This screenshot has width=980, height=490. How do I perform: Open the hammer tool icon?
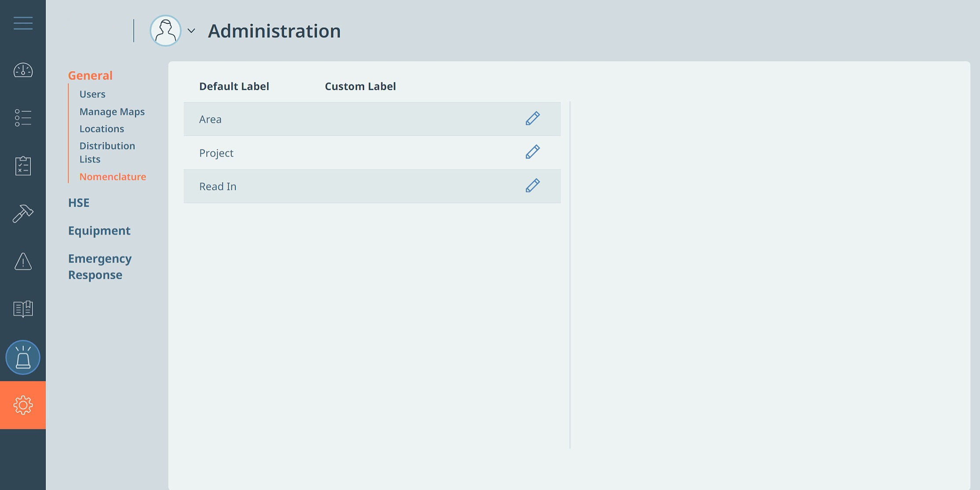click(23, 214)
